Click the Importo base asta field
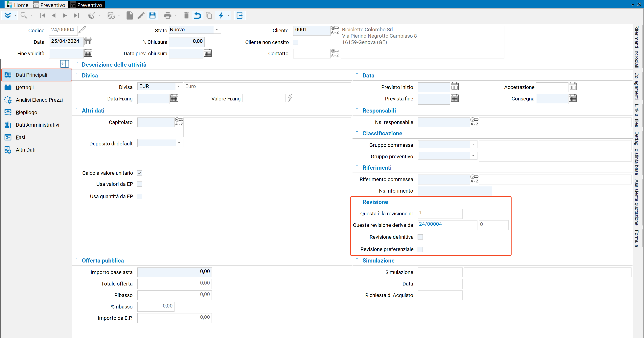Screen dimensions: 644x338 (174, 272)
